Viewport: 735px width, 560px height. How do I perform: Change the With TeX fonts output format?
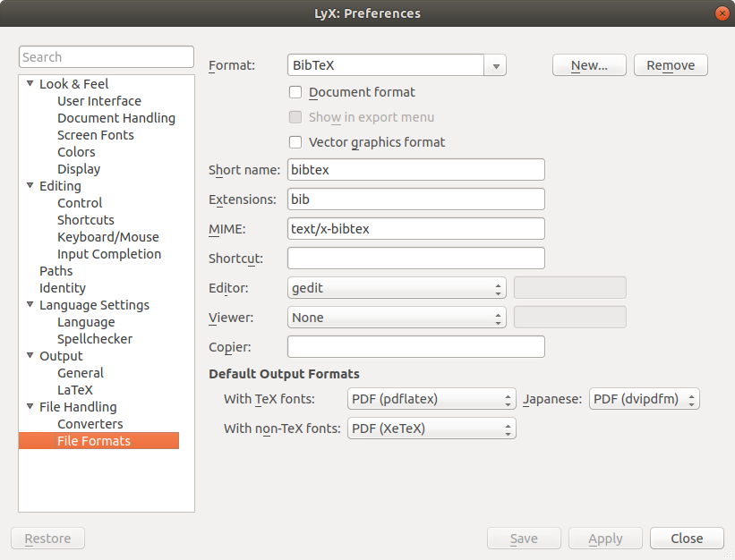[x=432, y=399]
